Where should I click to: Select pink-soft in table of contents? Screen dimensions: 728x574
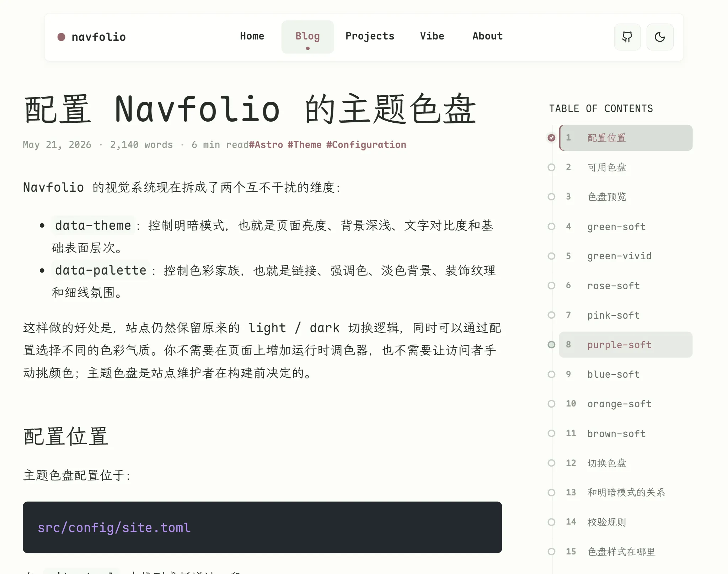click(626, 315)
